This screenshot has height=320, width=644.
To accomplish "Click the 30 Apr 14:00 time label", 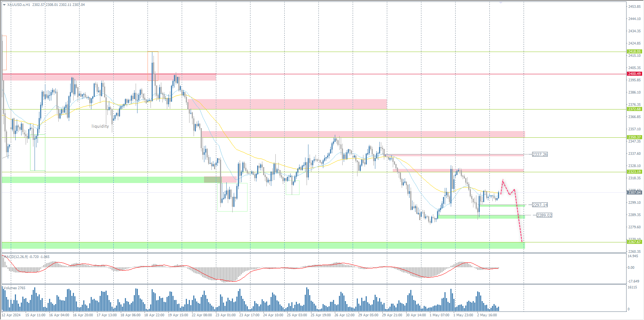I will point(416,315).
